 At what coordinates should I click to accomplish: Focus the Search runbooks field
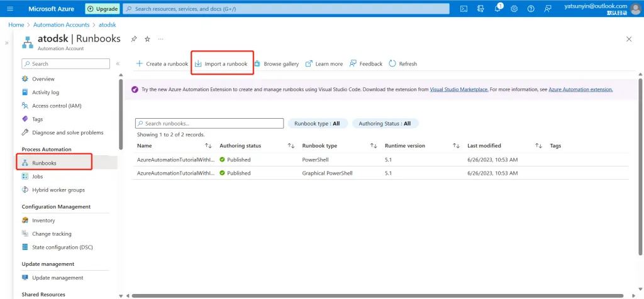pos(209,124)
